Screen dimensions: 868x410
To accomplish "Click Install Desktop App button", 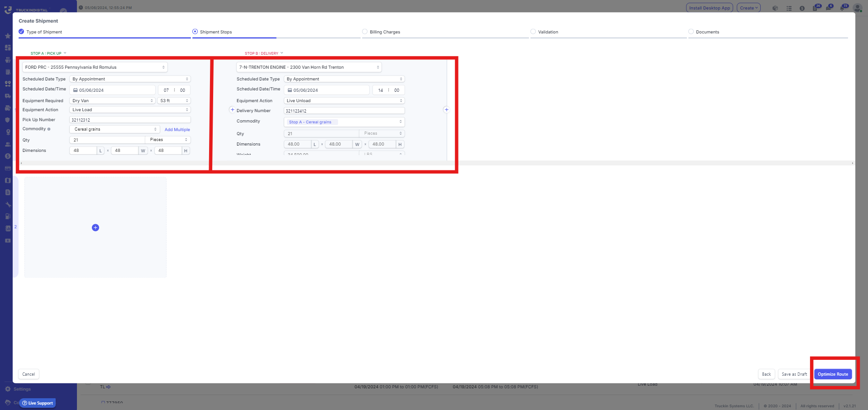I will (709, 8).
